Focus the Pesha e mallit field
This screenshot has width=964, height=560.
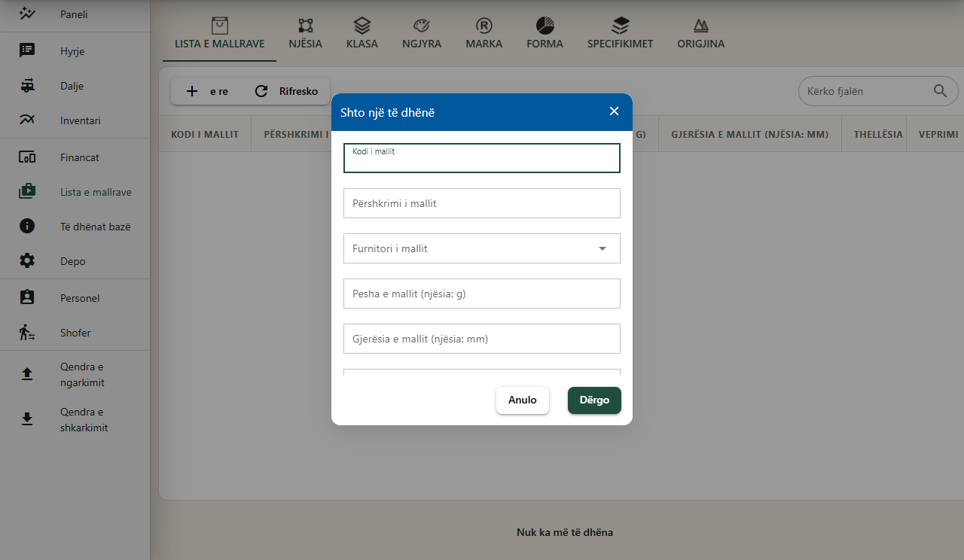pyautogui.click(x=482, y=294)
